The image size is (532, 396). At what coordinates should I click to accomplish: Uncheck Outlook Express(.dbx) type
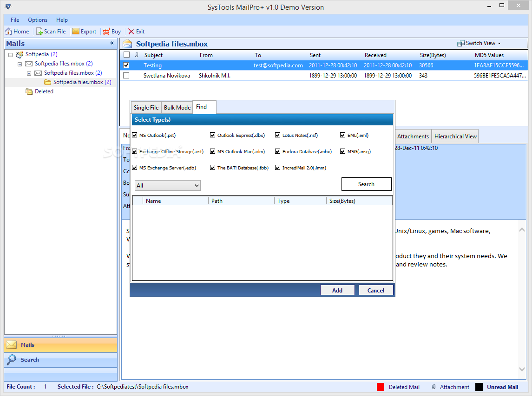tap(213, 135)
